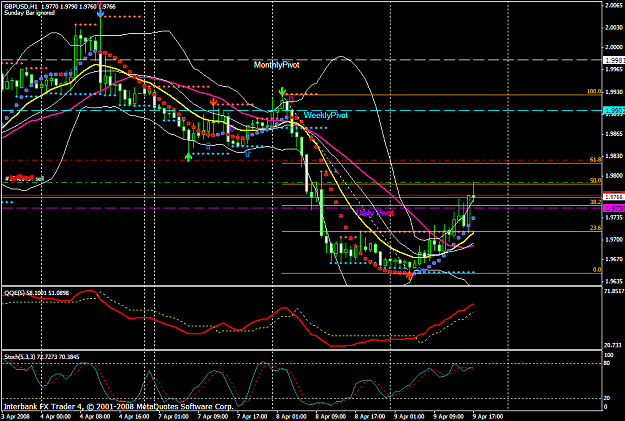Click the Fibonacci 0.0 level label
This screenshot has height=421, width=625.
pos(596,270)
